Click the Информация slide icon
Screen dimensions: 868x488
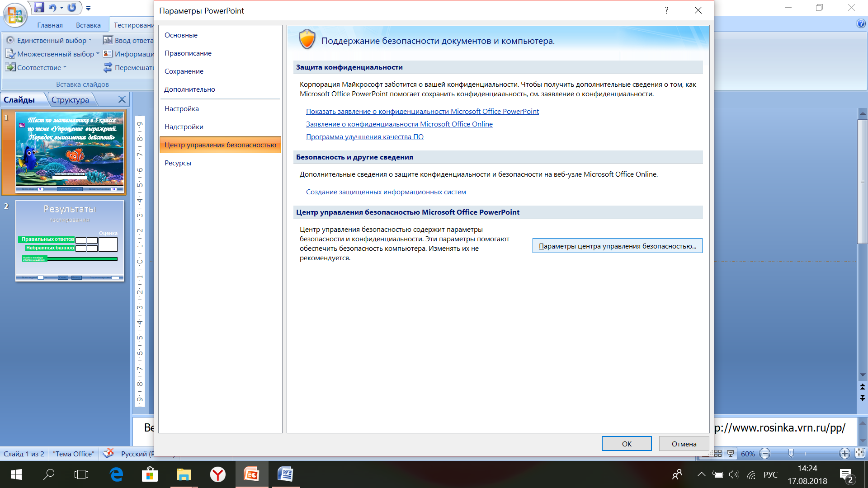coord(108,54)
